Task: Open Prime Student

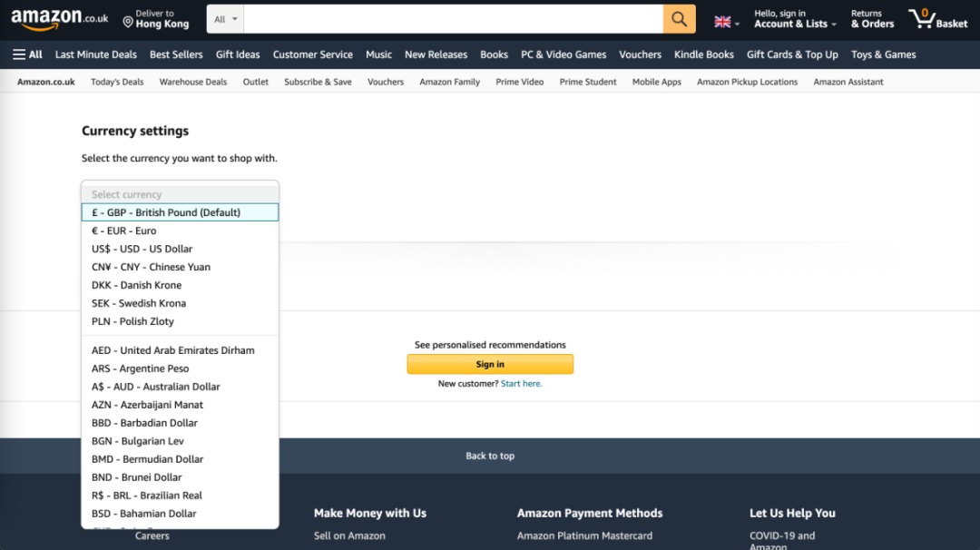Action: tap(587, 82)
